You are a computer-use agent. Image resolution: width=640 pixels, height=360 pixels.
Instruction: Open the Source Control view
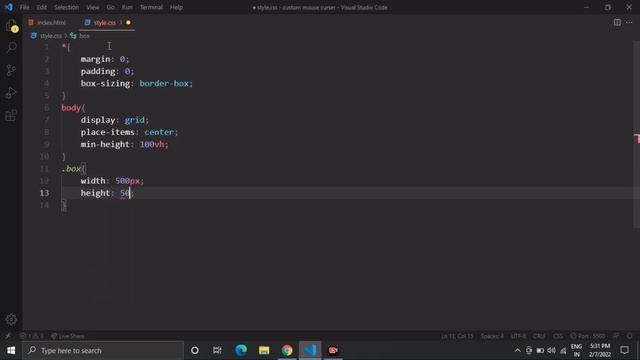pos(11,70)
